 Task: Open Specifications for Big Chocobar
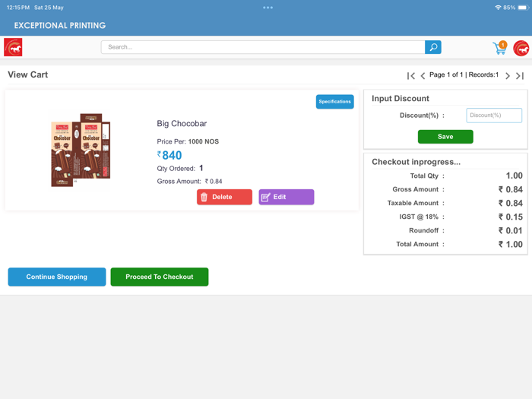(334, 101)
